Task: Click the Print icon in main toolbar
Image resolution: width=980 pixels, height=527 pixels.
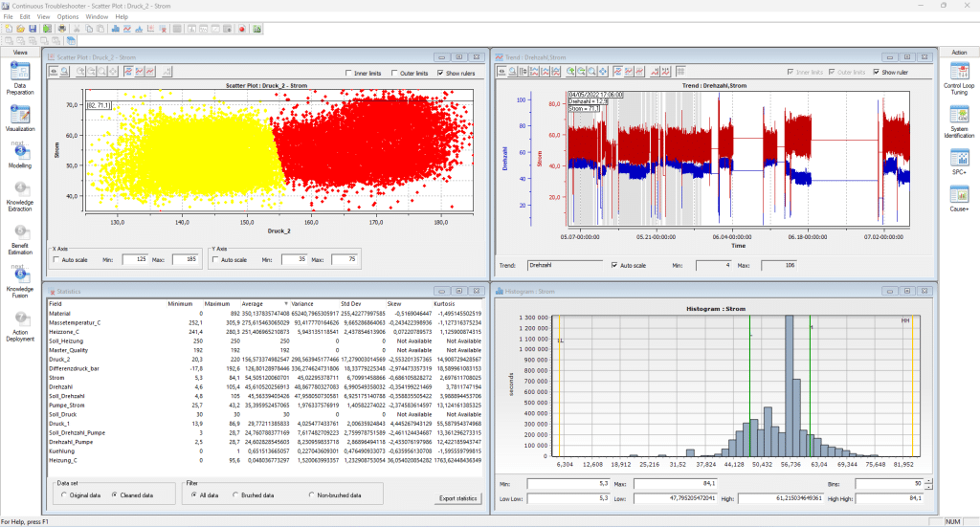Action: pos(62,29)
